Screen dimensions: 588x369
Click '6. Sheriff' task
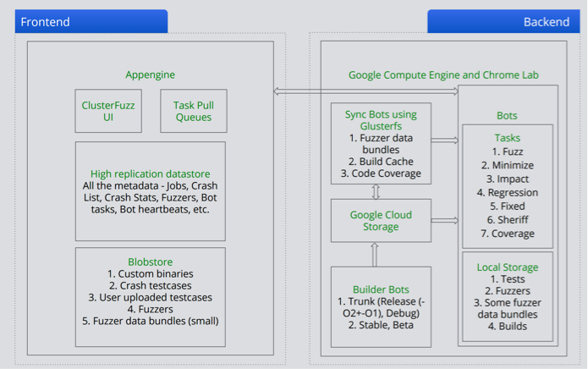pos(508,219)
